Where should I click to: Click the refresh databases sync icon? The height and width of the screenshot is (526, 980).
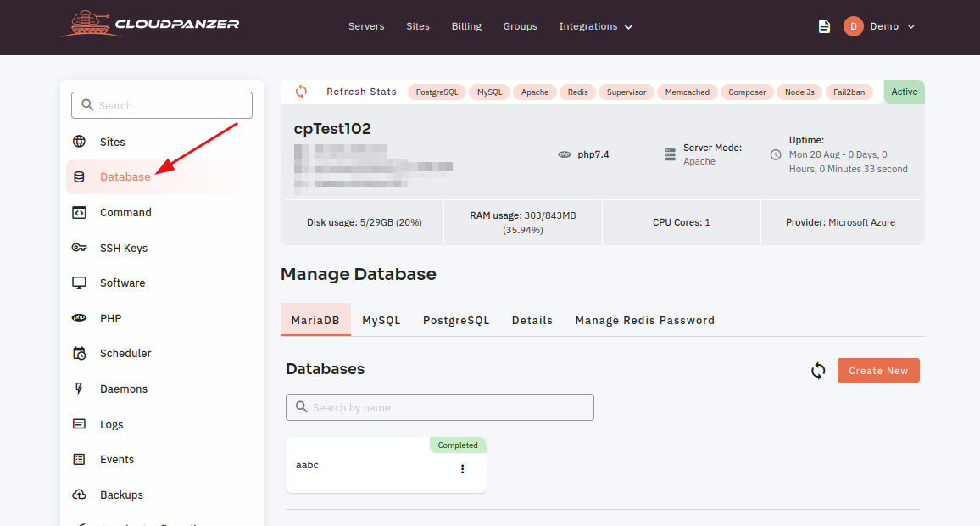[x=818, y=370]
